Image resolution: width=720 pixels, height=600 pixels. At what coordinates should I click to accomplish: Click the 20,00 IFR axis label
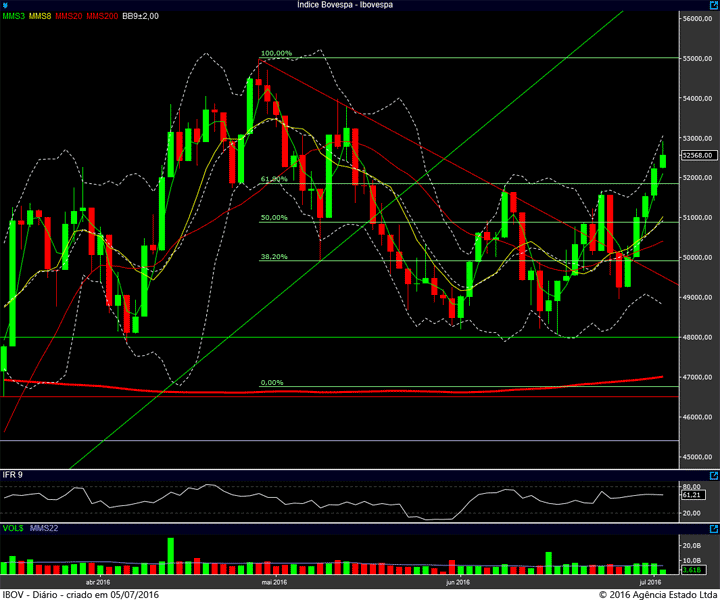[x=692, y=513]
